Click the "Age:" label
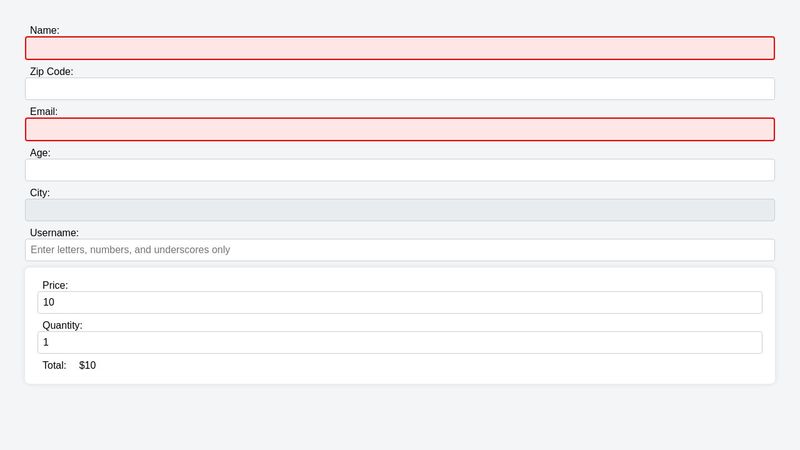The height and width of the screenshot is (450, 800). click(40, 153)
